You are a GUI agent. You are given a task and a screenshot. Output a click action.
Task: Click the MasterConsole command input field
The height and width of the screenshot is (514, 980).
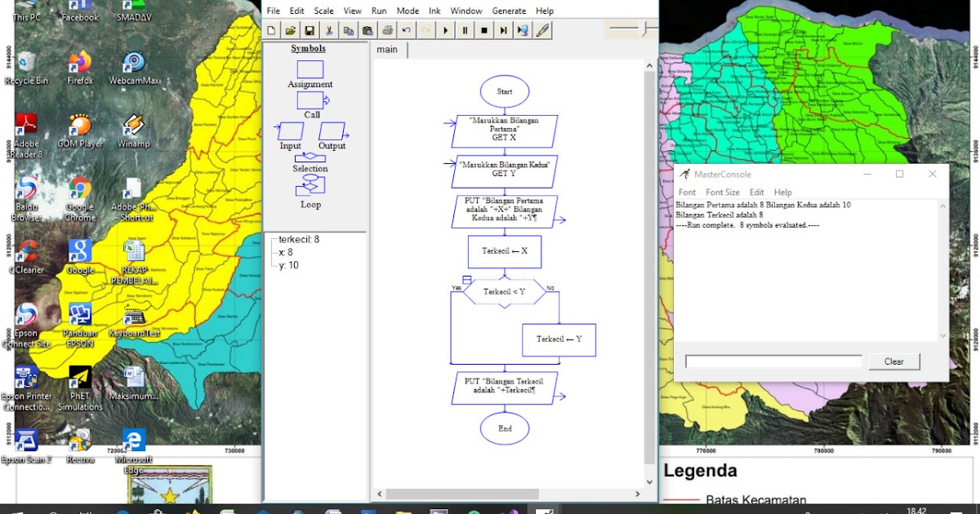773,361
